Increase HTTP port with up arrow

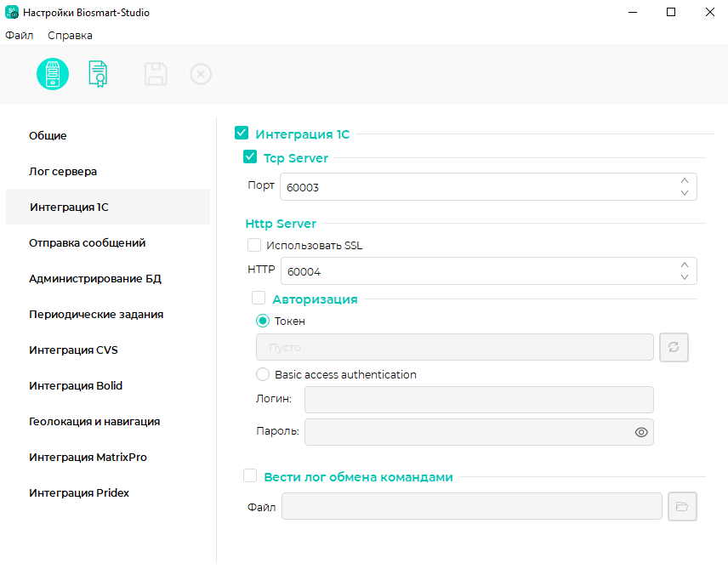click(x=685, y=265)
